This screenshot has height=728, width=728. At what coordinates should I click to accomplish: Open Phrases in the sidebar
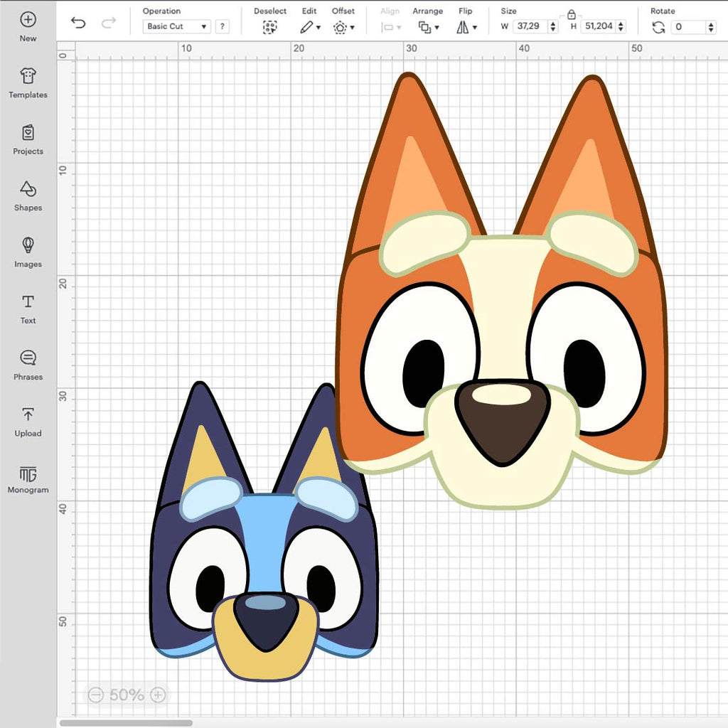click(28, 365)
